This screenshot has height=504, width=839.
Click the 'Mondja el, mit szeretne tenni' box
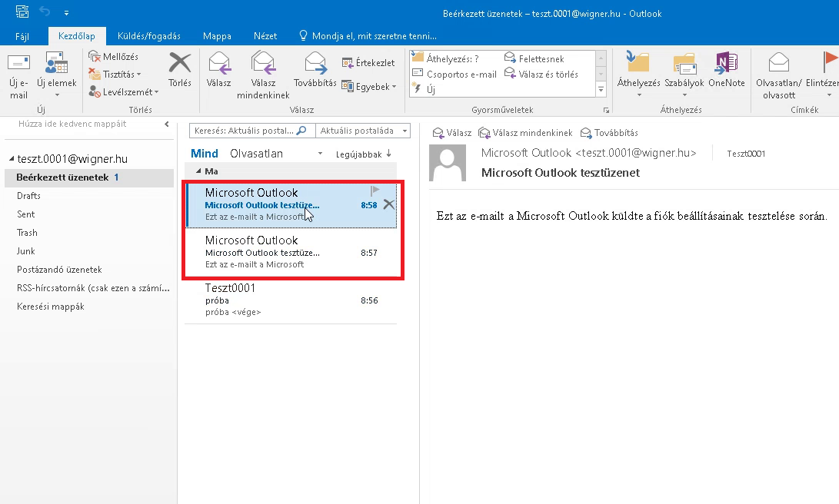368,36
